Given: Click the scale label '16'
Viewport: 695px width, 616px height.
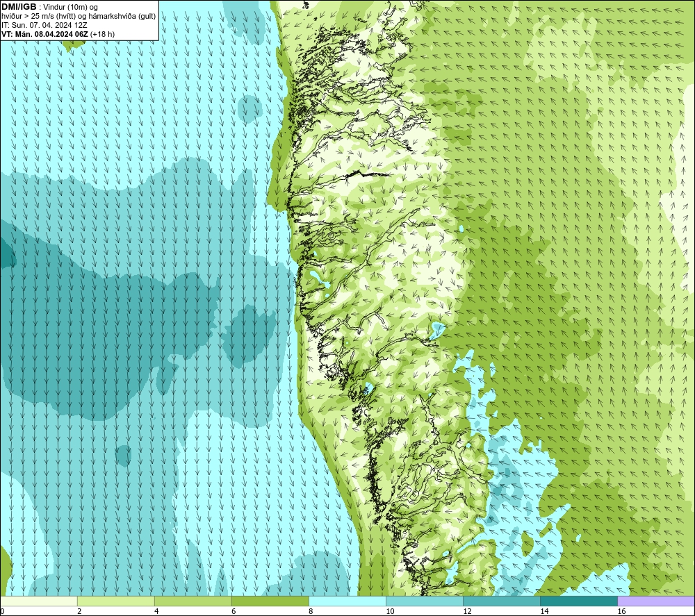Looking at the screenshot, I should click(621, 612).
